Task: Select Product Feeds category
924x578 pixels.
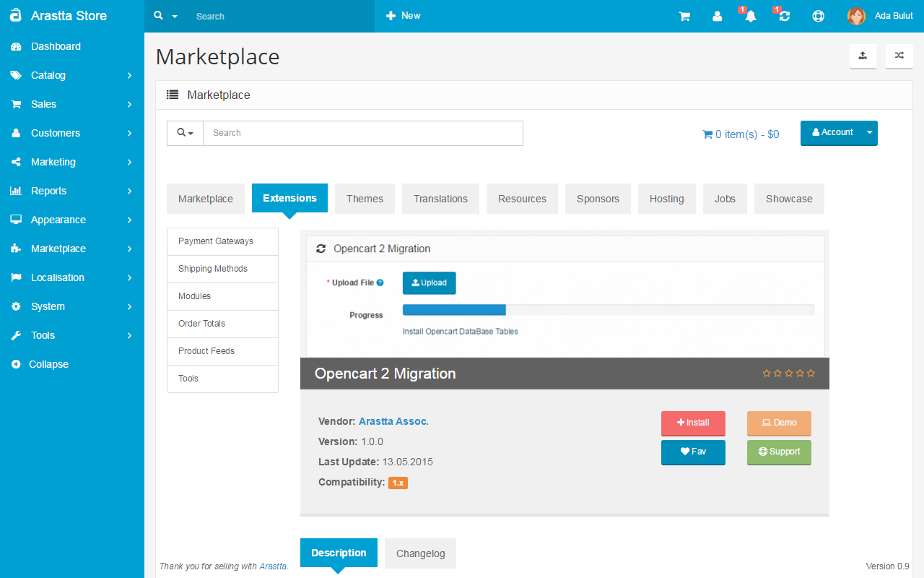Action: (x=222, y=351)
